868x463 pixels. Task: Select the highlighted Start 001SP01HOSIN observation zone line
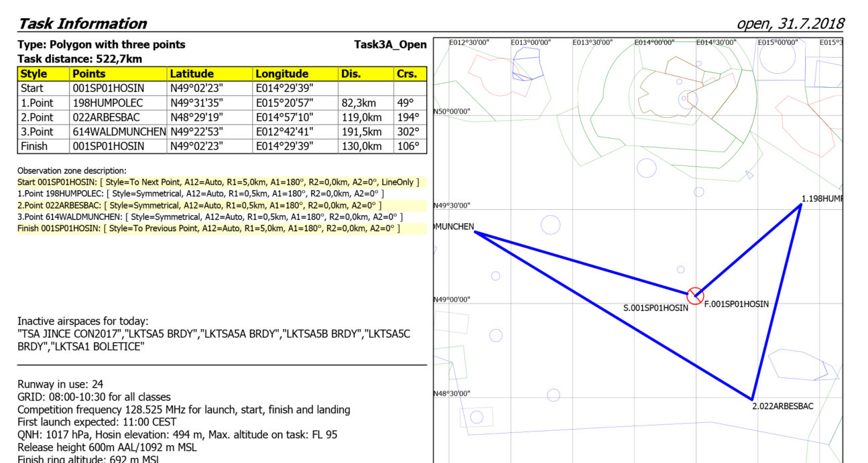(219, 182)
